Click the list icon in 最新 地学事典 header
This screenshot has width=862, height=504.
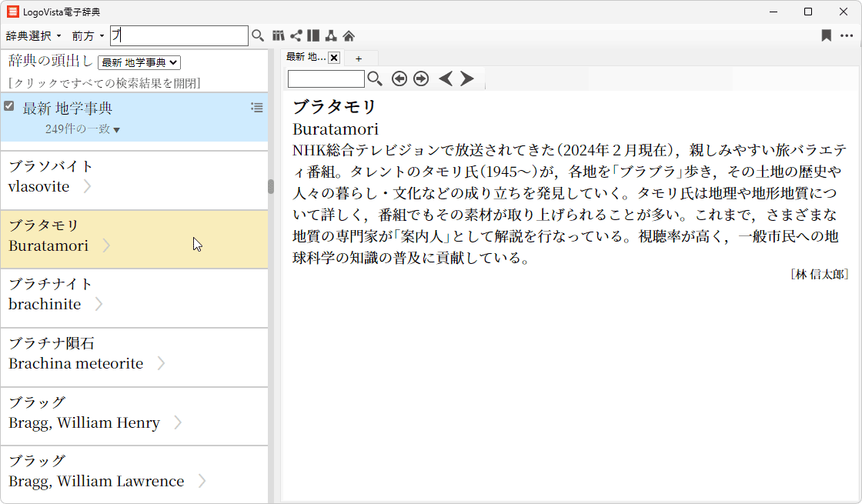[x=257, y=108]
